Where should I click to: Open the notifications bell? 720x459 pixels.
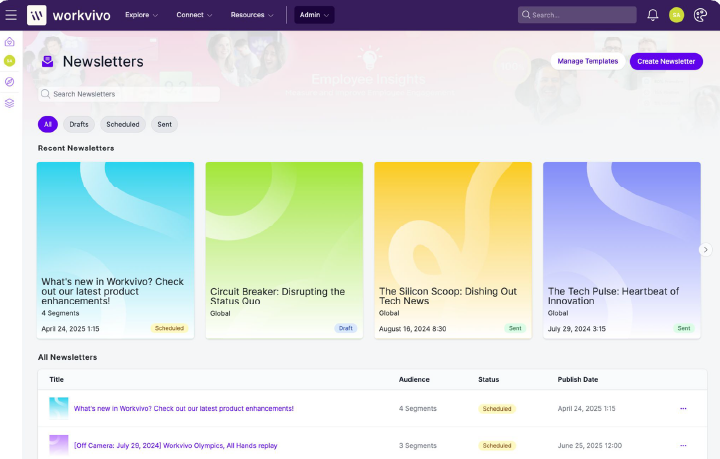pyautogui.click(x=653, y=15)
